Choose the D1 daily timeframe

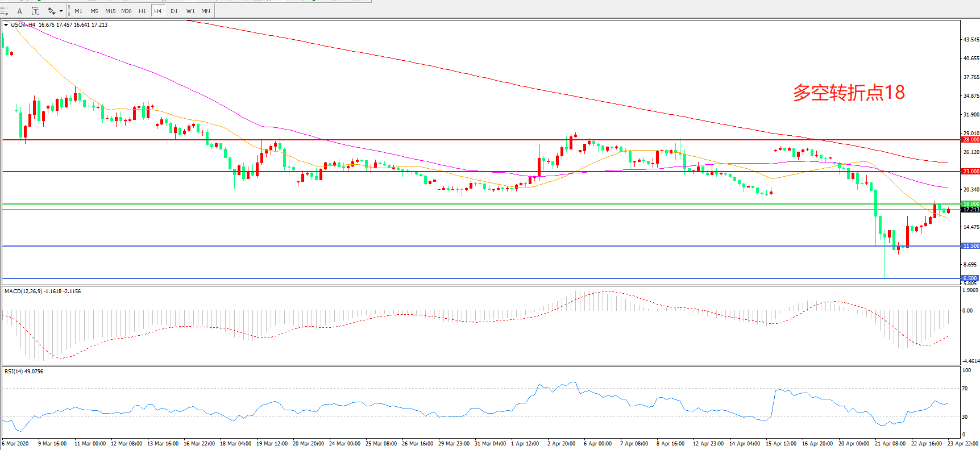[x=174, y=11]
